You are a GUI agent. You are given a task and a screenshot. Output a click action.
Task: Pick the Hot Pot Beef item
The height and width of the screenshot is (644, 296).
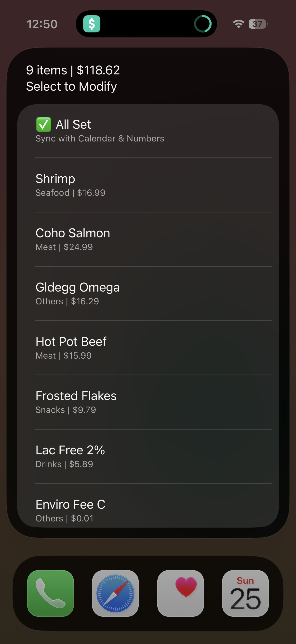coord(148,348)
